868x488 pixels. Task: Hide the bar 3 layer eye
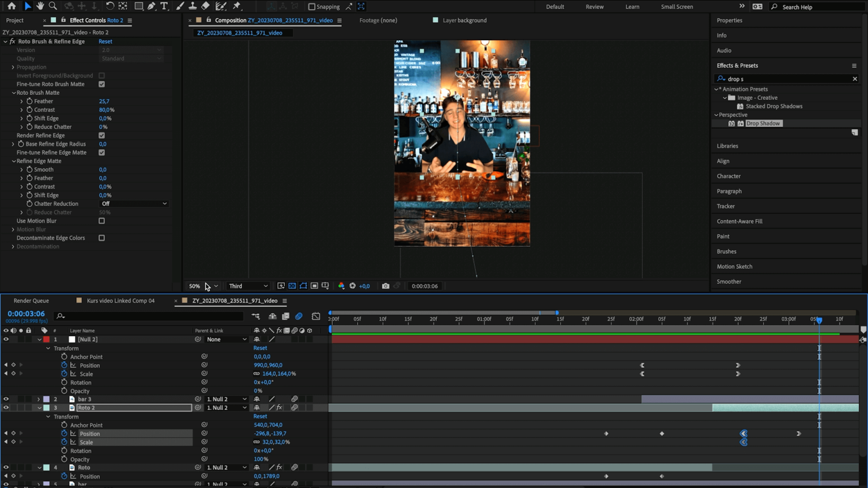pyautogui.click(x=6, y=399)
